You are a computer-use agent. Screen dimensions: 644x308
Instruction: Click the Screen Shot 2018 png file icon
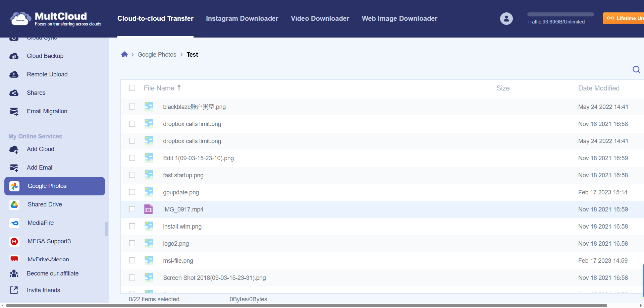click(x=149, y=278)
